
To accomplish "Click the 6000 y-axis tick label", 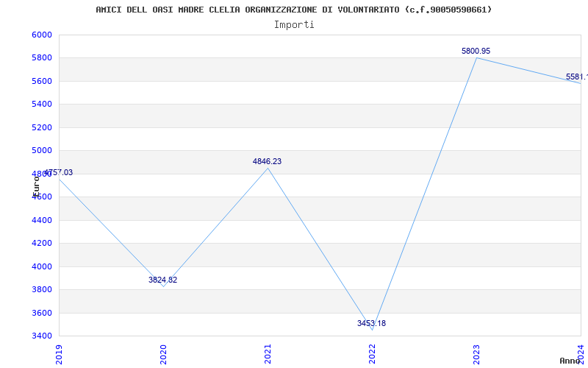I will point(42,35).
